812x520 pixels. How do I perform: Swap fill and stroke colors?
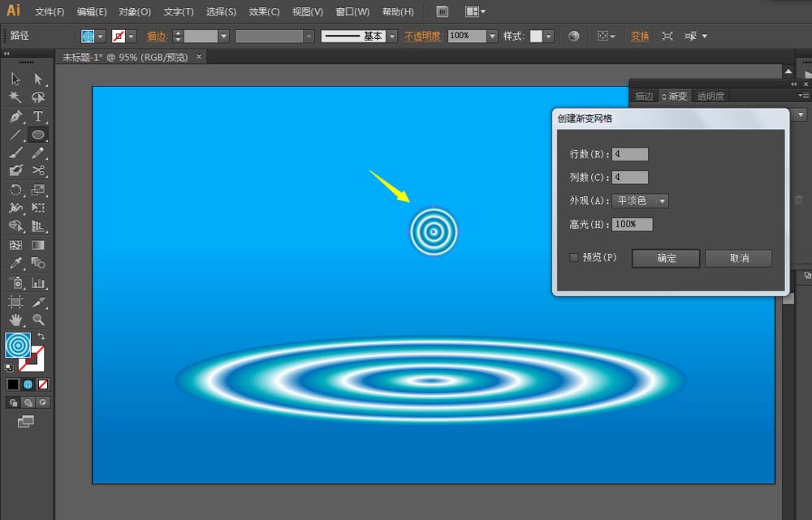click(41, 337)
